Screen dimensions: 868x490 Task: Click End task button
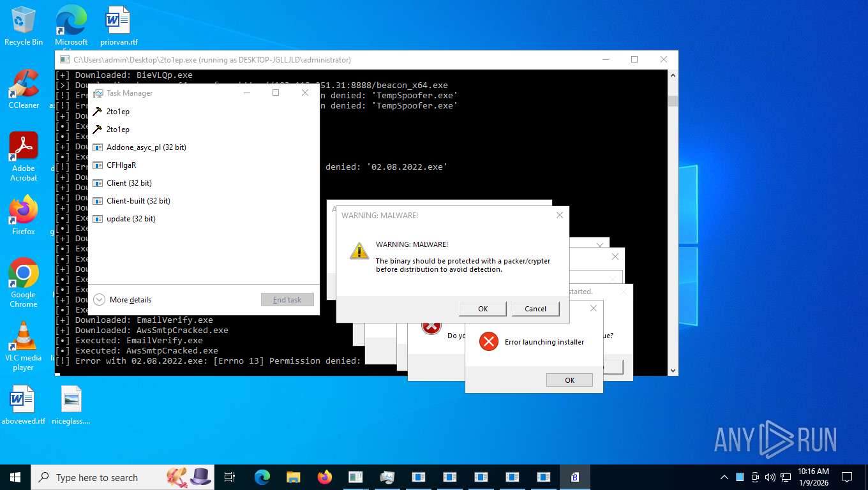click(287, 300)
